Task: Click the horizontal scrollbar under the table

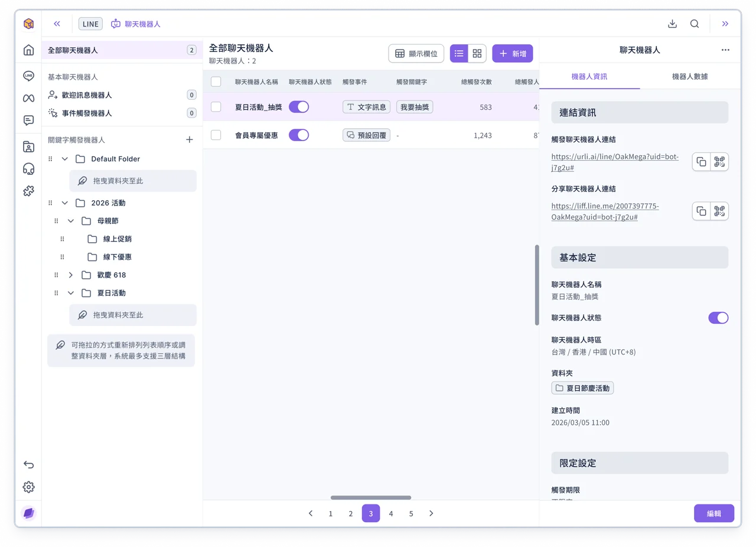Action: 371,498
